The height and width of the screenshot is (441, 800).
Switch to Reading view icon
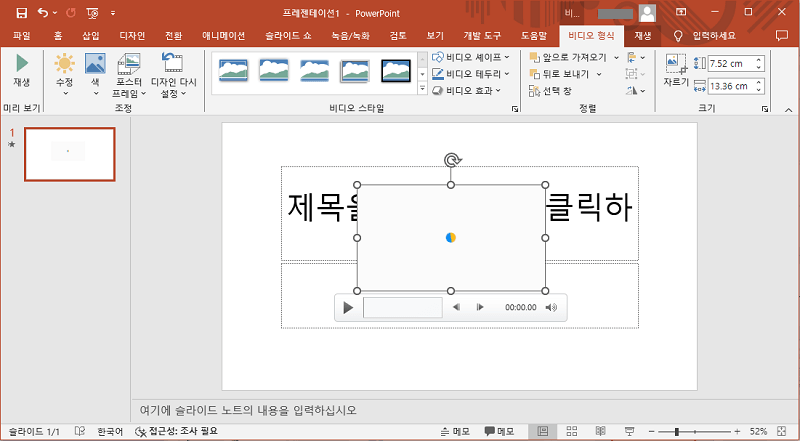601,431
